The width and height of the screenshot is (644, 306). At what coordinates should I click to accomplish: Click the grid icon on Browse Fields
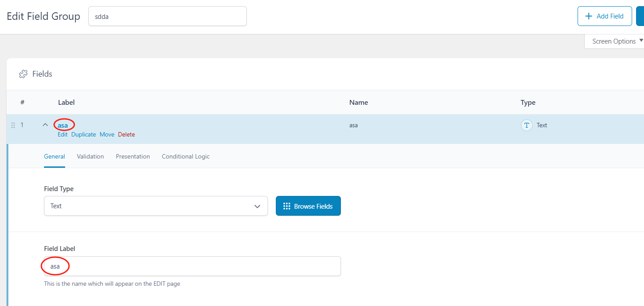pyautogui.click(x=287, y=206)
